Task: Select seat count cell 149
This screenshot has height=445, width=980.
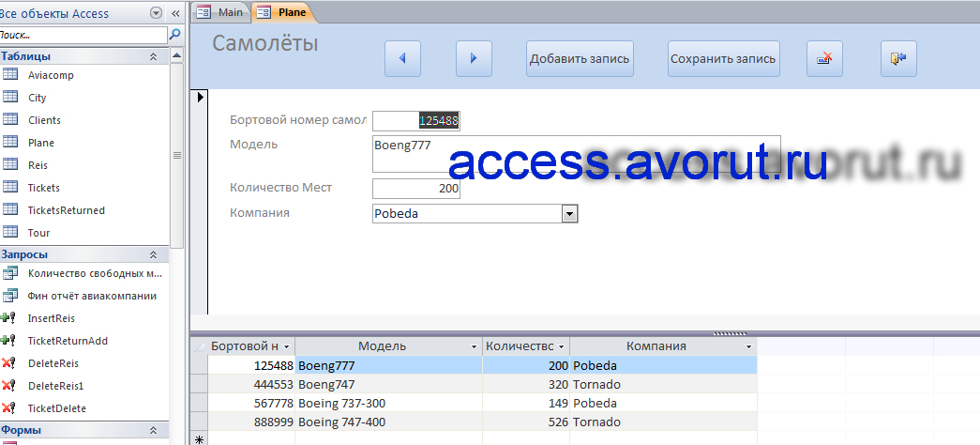Action: pos(526,403)
